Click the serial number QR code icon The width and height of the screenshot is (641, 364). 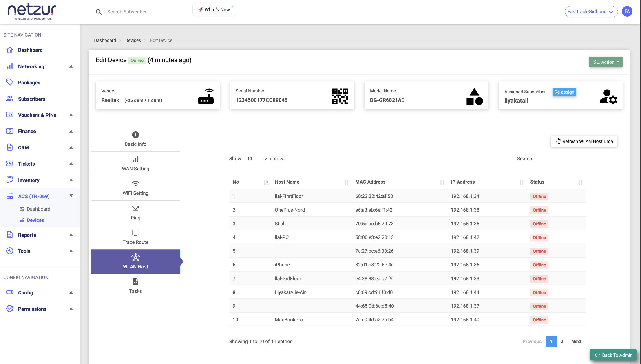340,96
